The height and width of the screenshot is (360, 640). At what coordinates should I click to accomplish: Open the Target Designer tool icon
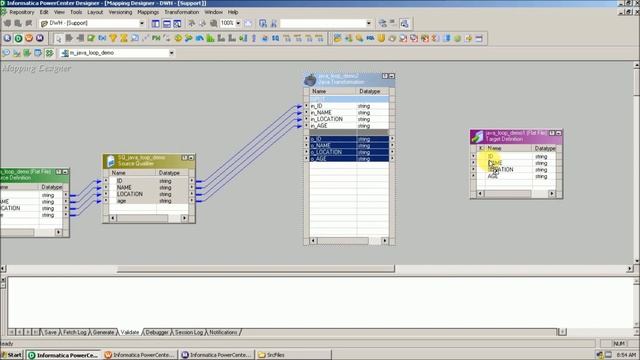(x=17, y=53)
